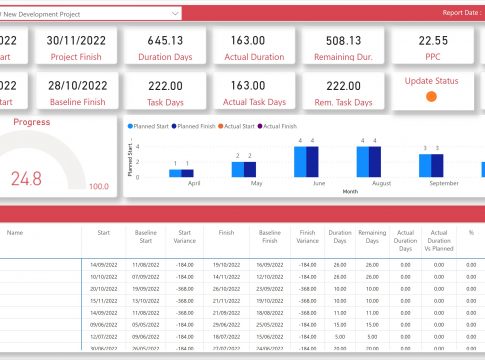Click the Planned Finish legend marker
This screenshot has width=485, height=360.
point(174,126)
